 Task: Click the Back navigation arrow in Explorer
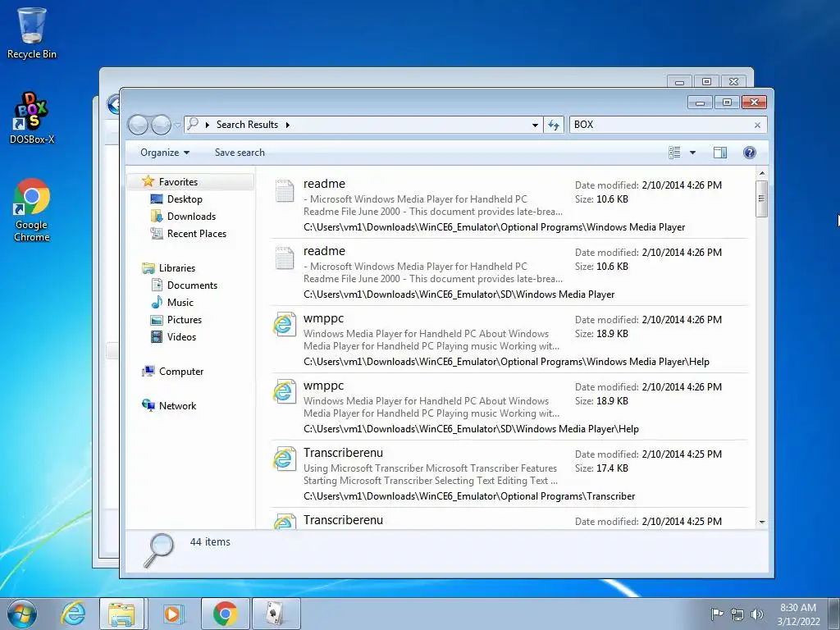[138, 125]
